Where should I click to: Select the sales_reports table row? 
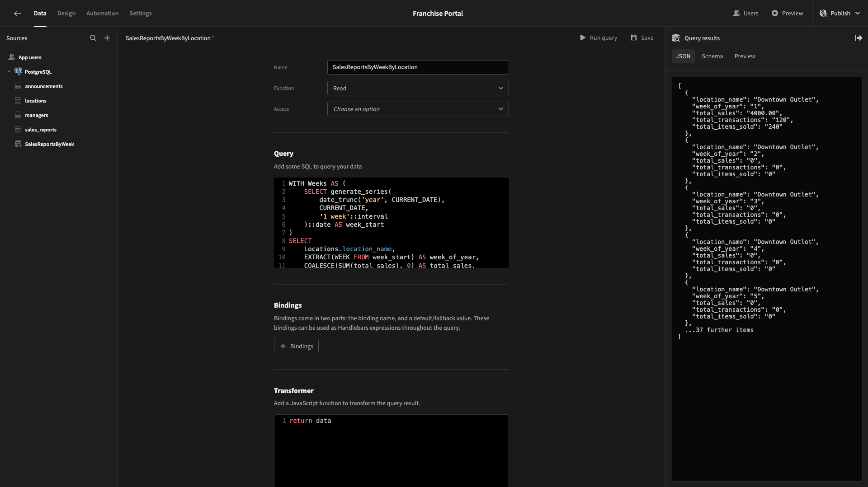click(x=59, y=130)
